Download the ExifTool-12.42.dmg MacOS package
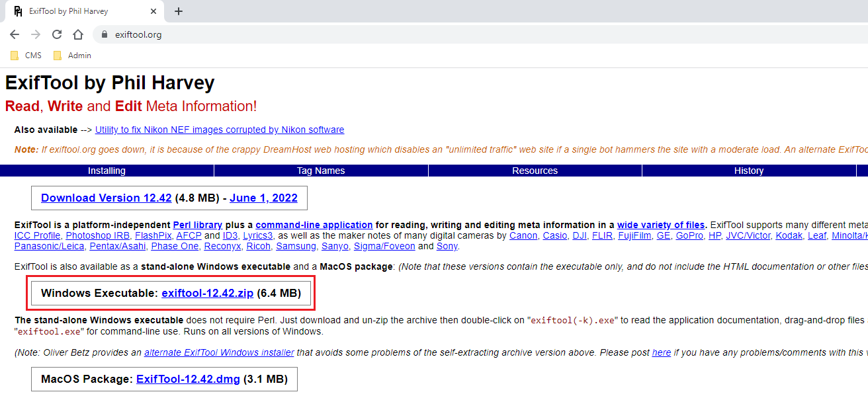Screen dimensions: 868x398 pos(188,379)
